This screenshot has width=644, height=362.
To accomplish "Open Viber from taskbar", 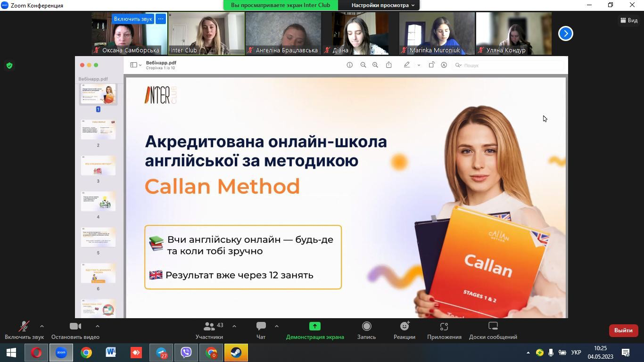I will click(x=186, y=353).
